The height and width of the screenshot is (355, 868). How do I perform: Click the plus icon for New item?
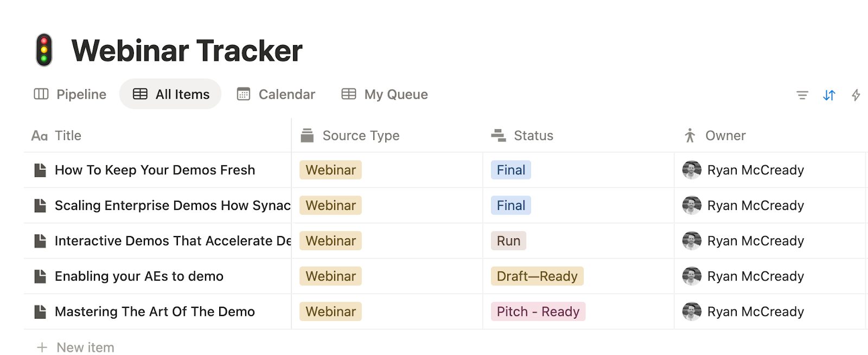(42, 347)
